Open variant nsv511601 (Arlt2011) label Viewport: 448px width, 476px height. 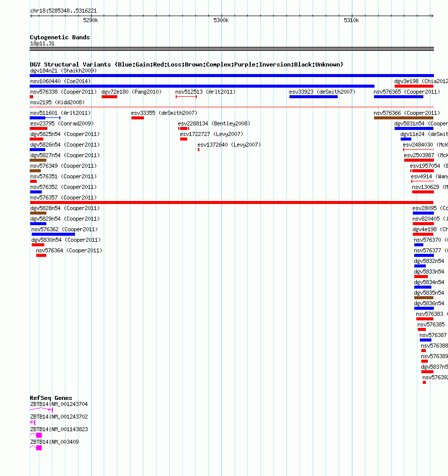click(60, 113)
